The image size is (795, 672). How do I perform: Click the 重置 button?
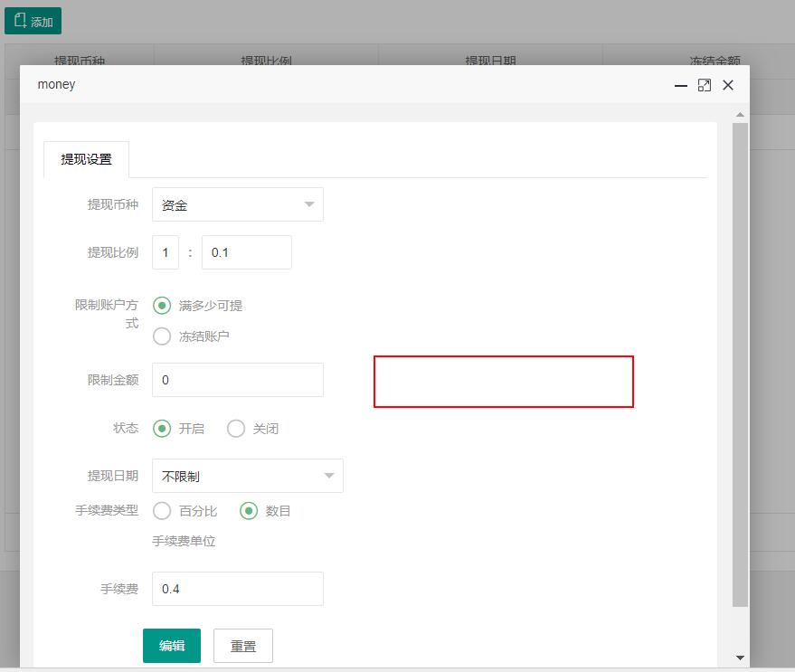(243, 646)
